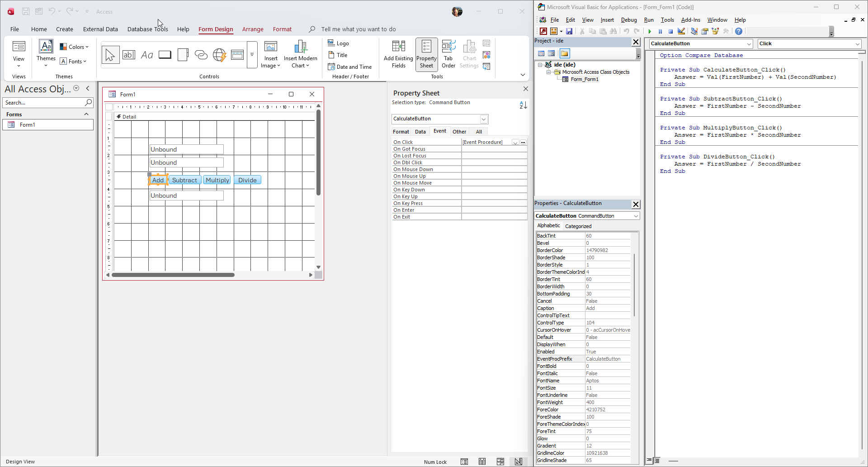Click the Date and Time button
The height and width of the screenshot is (467, 868).
(x=350, y=67)
